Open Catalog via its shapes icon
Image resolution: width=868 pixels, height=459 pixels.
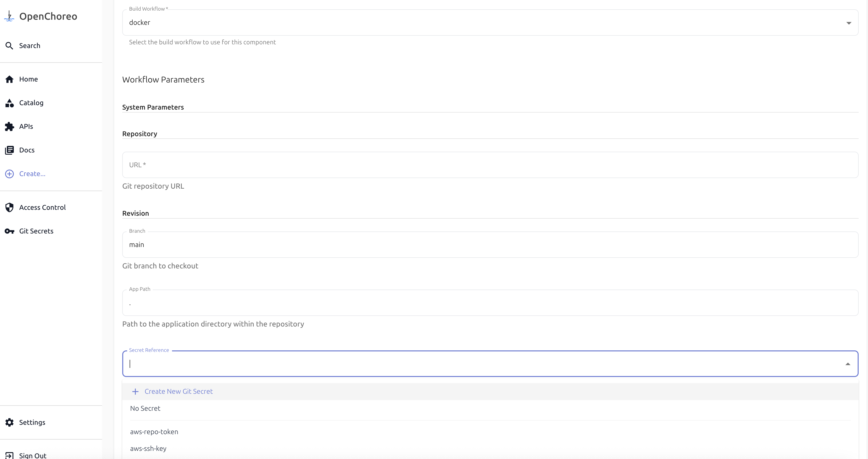tap(9, 103)
